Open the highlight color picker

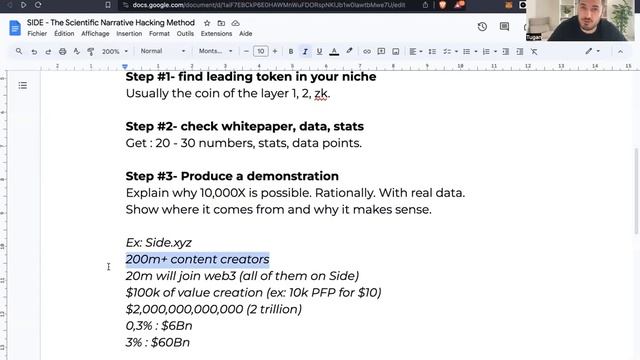(349, 51)
